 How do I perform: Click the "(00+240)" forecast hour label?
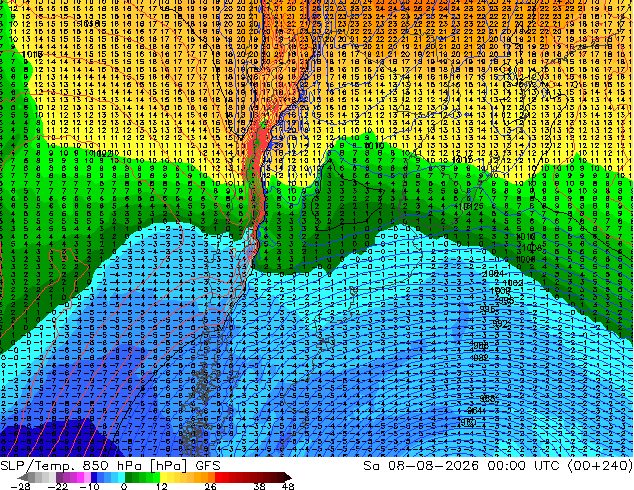click(x=600, y=466)
